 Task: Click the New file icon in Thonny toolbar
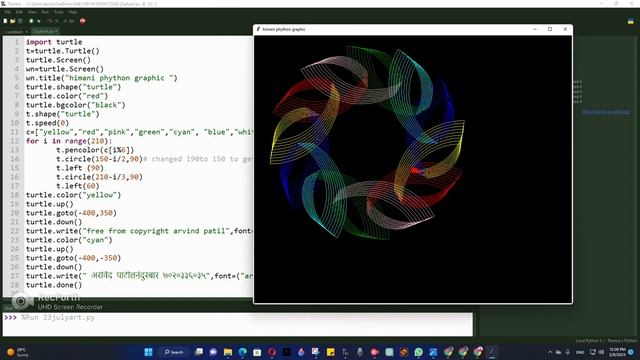pos(5,21)
